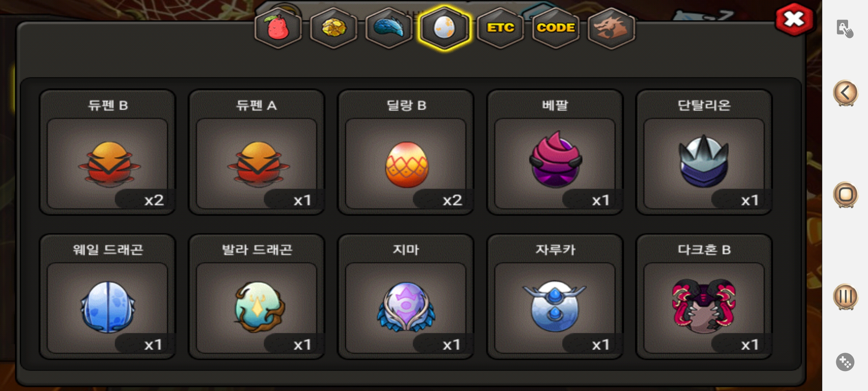Select the 발라 드래곤 egg
This screenshot has width=868, height=391.
pos(257,297)
